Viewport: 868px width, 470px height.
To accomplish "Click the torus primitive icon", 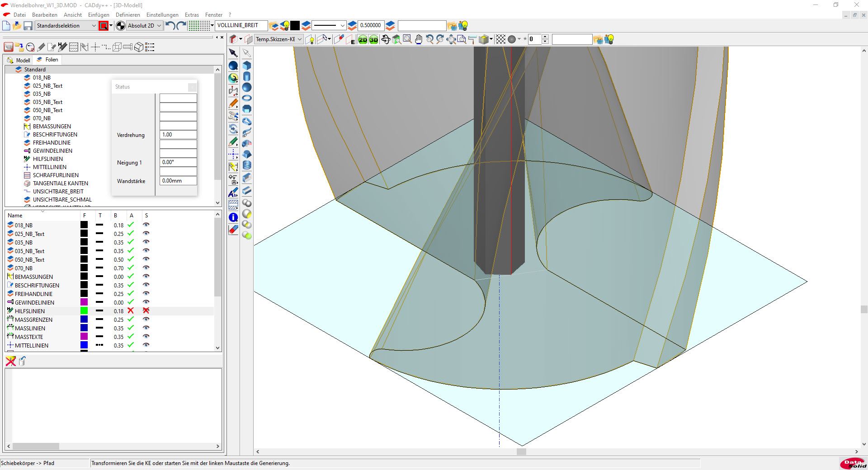I will pos(247,98).
